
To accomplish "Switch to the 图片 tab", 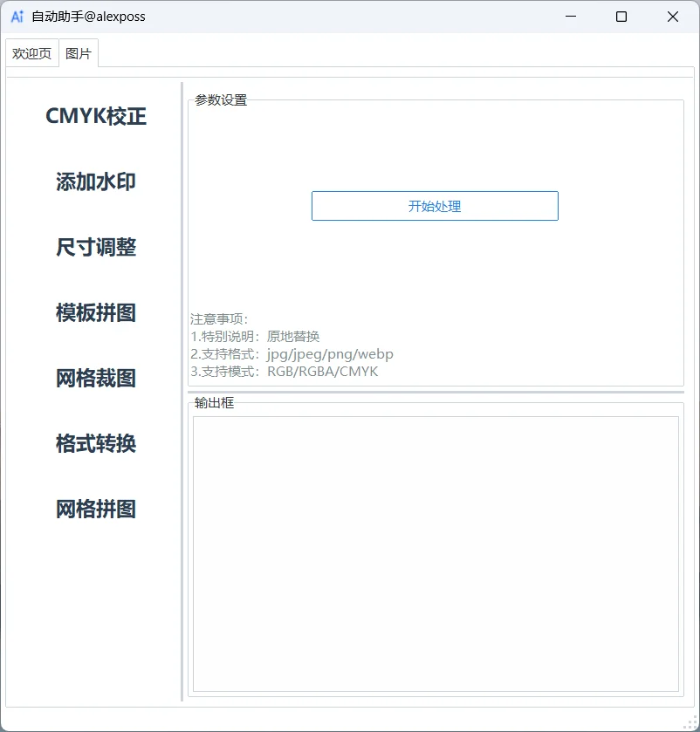I will click(x=79, y=52).
